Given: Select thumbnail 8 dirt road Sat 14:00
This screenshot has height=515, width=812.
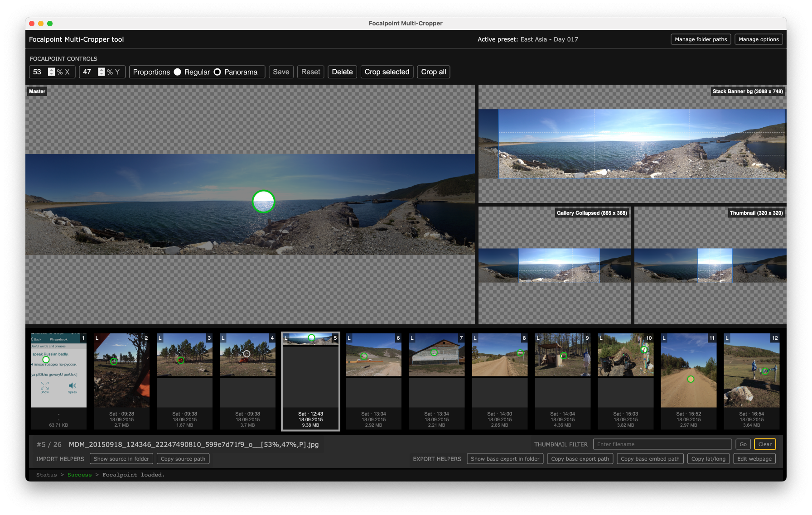Looking at the screenshot, I should point(499,381).
